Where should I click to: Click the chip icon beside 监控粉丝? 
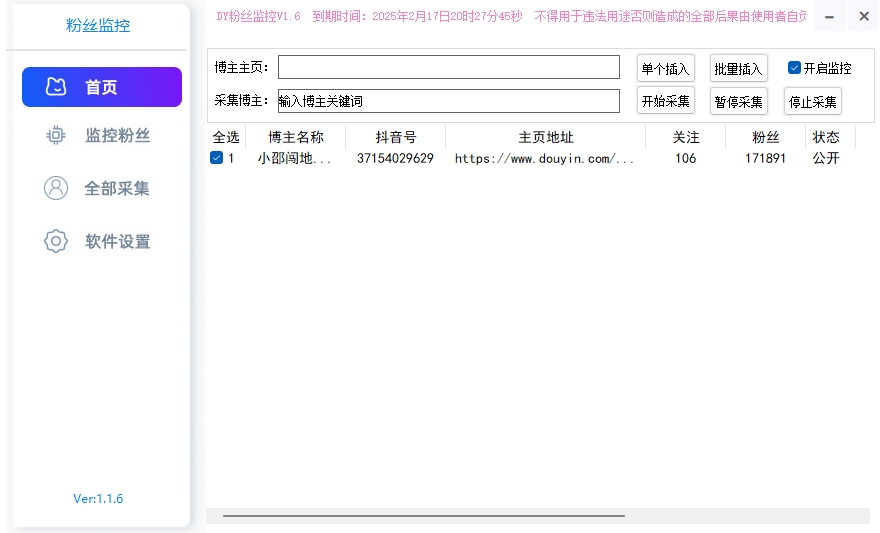coord(56,135)
